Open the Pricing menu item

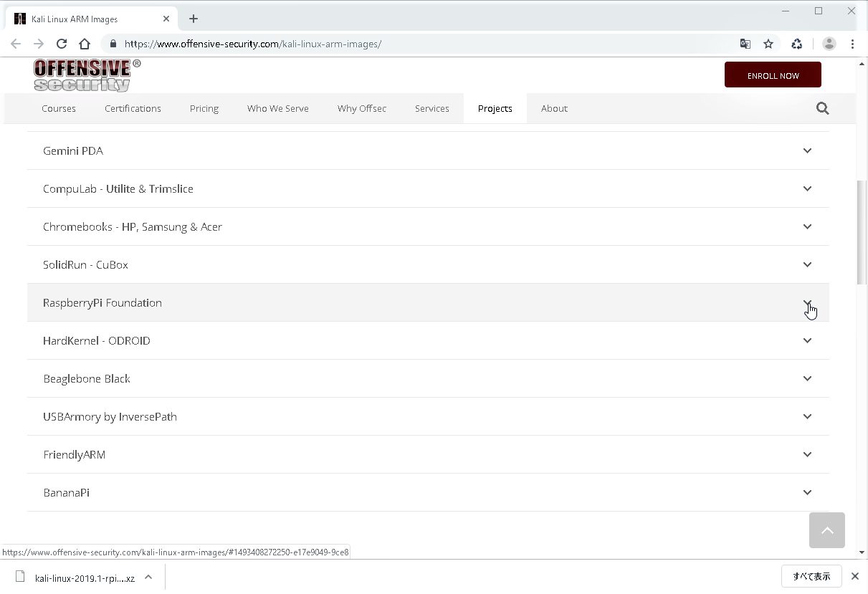tap(204, 108)
